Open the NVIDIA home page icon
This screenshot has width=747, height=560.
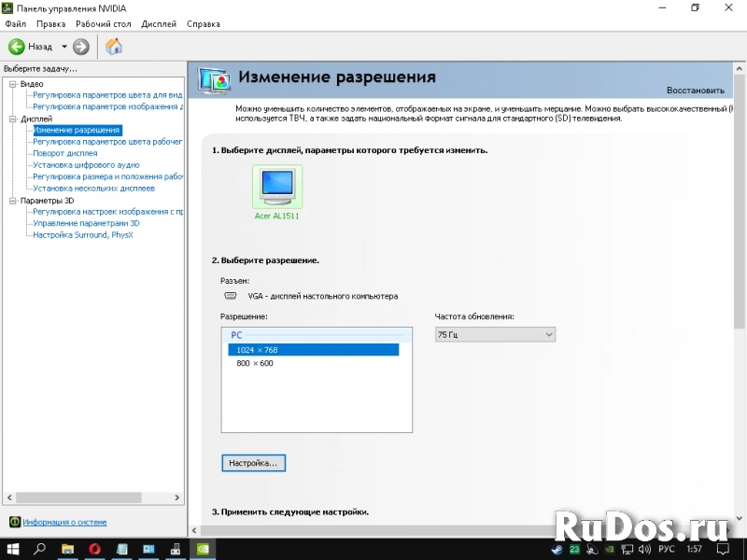pos(114,46)
